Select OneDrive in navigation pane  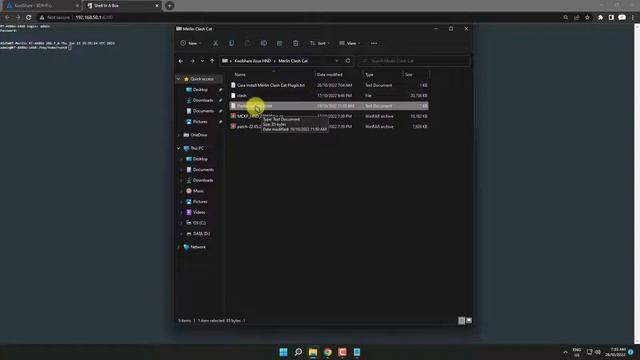coord(199,135)
